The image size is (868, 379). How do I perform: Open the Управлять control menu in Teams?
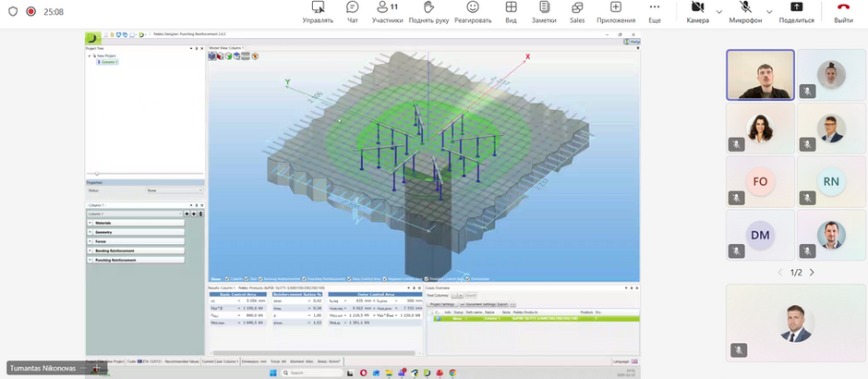pos(318,12)
